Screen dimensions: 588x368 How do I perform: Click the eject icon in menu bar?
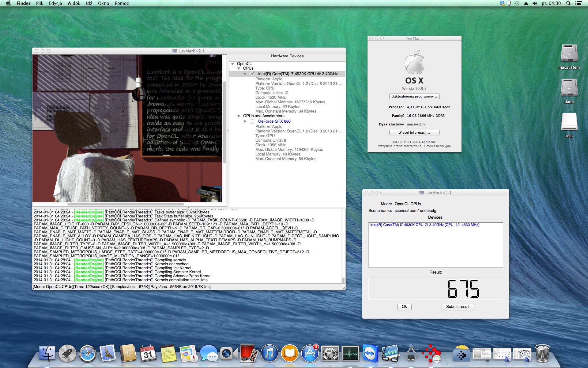pos(526,3)
